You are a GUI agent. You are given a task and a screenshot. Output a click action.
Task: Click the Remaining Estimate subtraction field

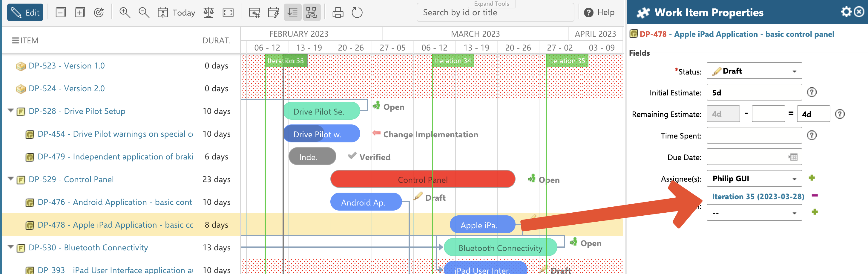click(768, 114)
